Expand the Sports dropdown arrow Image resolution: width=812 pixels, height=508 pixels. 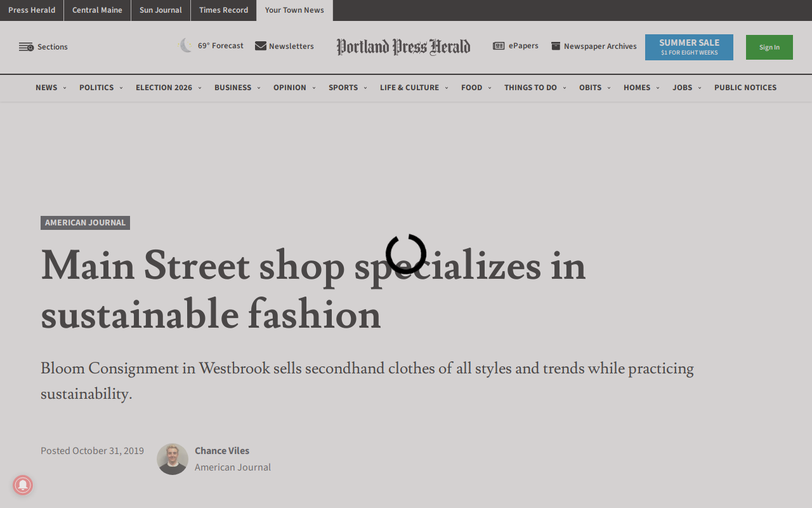tap(365, 88)
